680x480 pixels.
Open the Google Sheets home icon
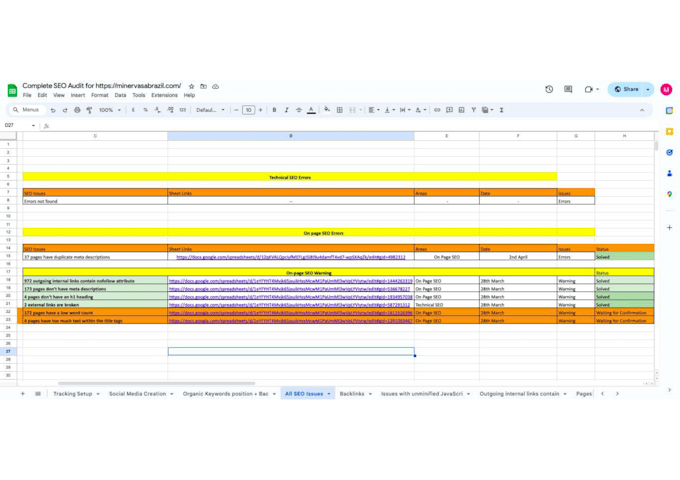point(12,91)
